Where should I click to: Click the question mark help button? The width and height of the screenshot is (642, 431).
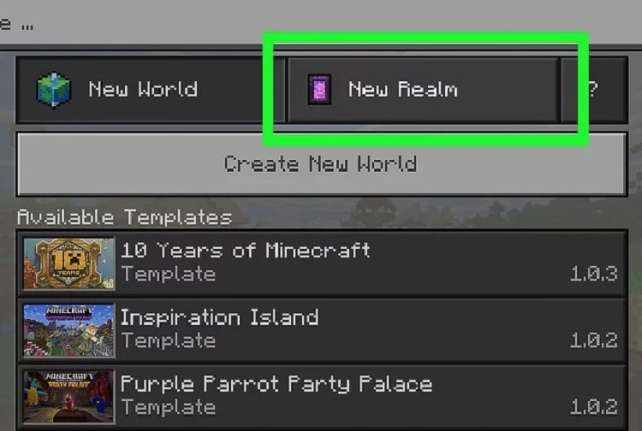(595, 90)
